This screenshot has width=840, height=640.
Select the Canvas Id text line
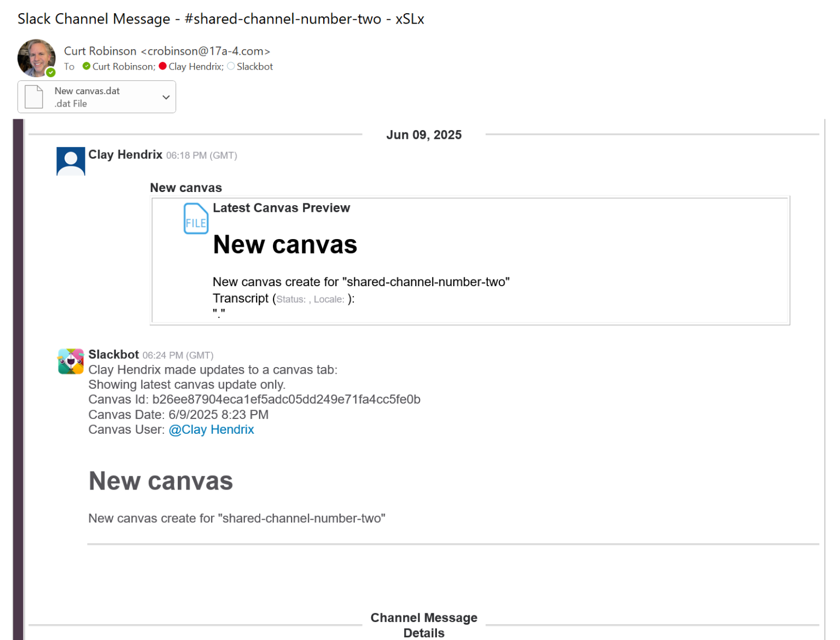click(x=254, y=399)
